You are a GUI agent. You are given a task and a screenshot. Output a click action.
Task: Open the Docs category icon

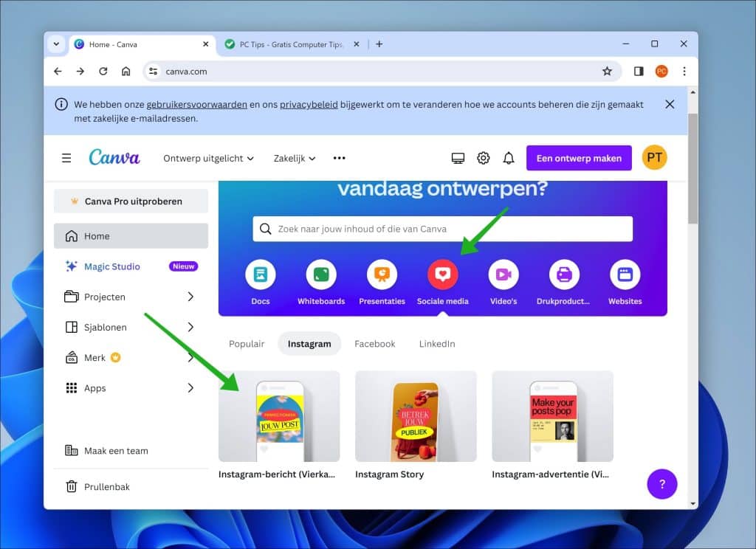pos(261,274)
